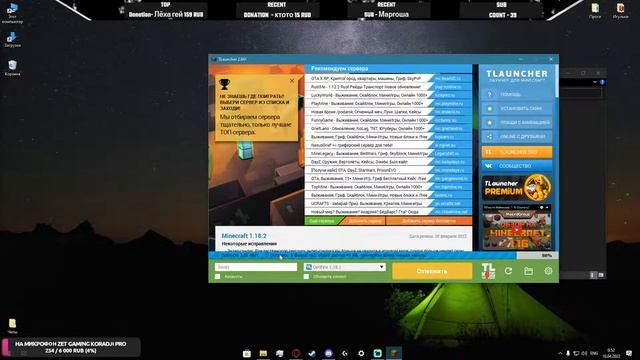Open the second-from-right top desktop icon
The width and height of the screenshot is (640, 360).
[x=595, y=11]
